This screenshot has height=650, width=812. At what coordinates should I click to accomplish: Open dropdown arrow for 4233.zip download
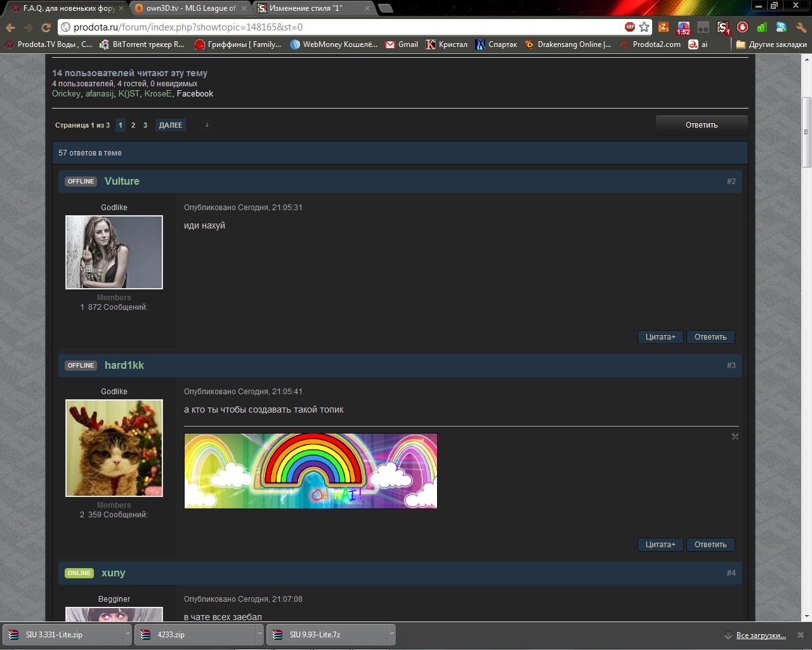259,634
